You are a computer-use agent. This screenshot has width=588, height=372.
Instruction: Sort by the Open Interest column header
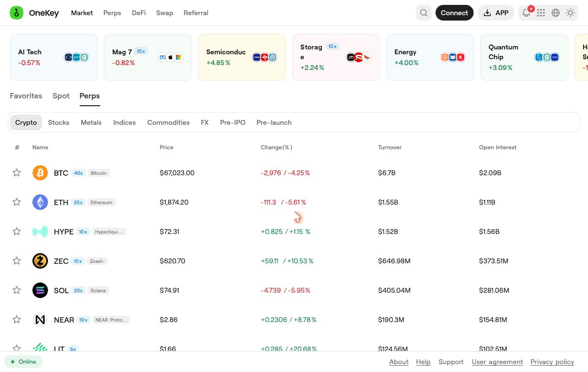click(x=498, y=147)
